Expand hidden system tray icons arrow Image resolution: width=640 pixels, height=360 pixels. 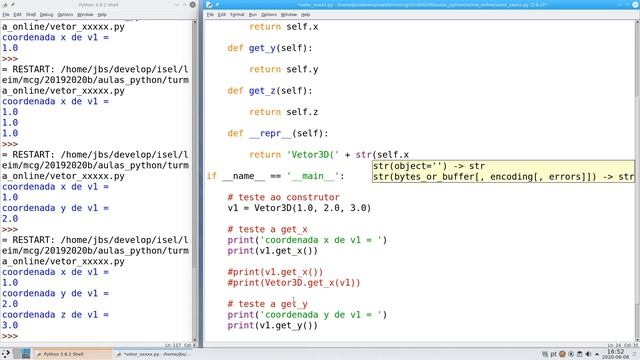(597, 354)
